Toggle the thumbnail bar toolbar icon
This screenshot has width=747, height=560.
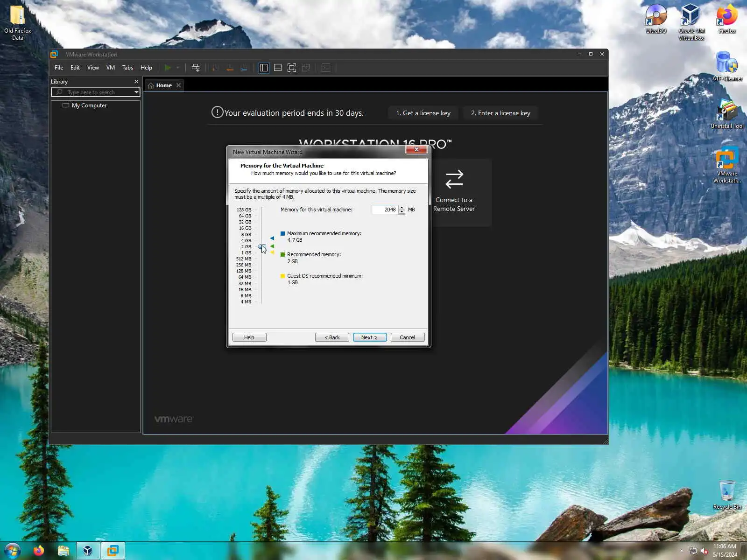click(278, 68)
